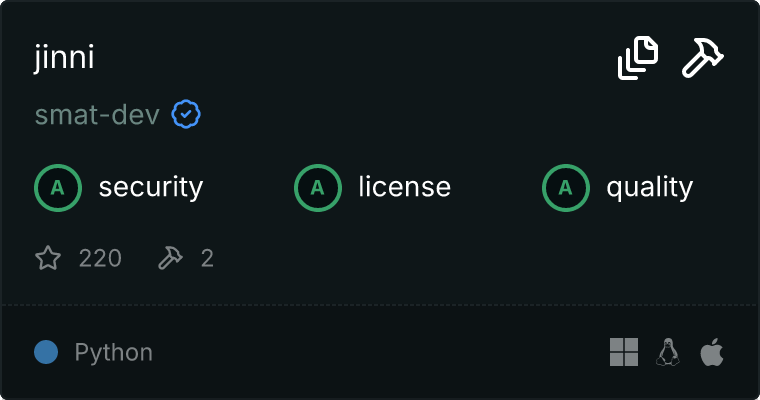Click the tool count number 2

click(x=207, y=259)
